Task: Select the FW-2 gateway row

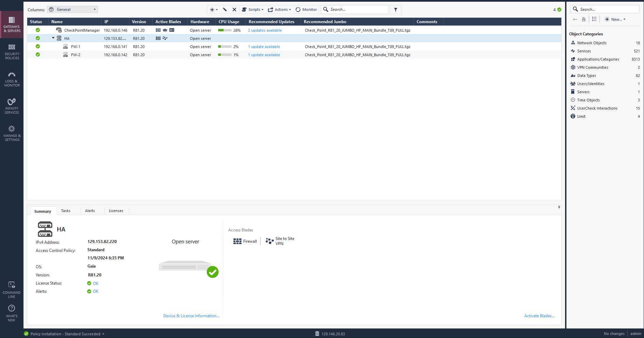Action: click(294, 55)
